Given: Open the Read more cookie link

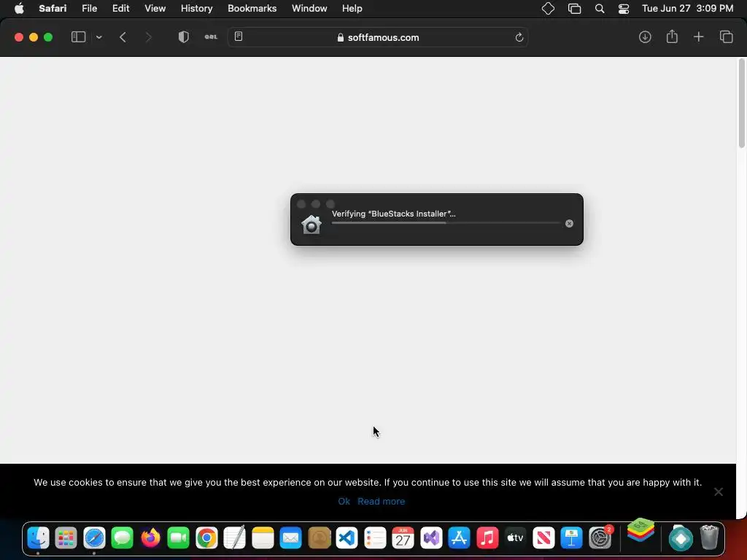Looking at the screenshot, I should pos(381,501).
